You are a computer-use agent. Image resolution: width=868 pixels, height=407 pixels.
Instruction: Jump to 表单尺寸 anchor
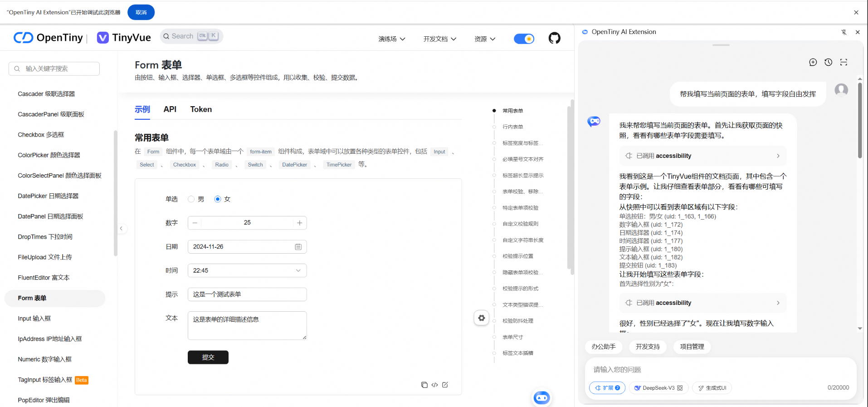[x=513, y=337]
